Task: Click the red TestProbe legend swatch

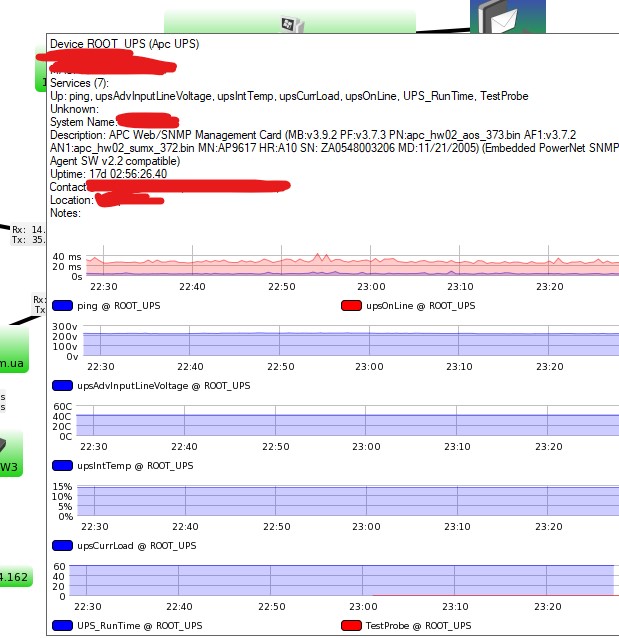Action: pyautogui.click(x=351, y=625)
